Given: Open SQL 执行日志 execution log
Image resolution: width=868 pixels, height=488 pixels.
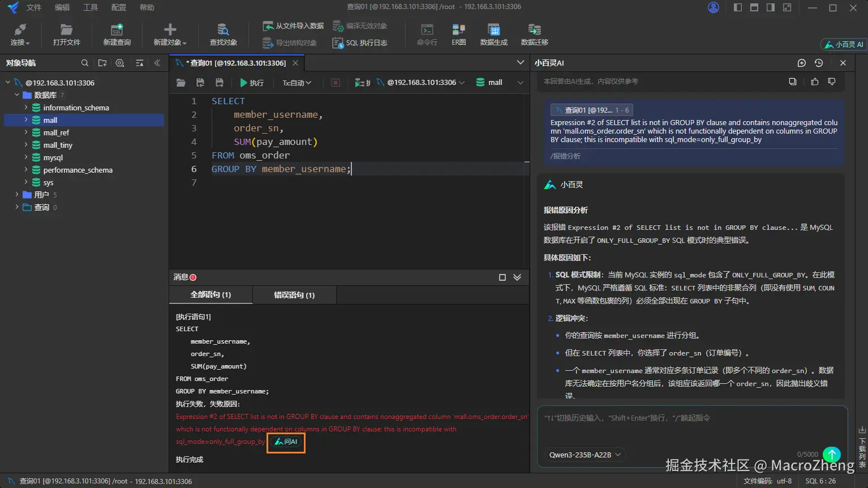Looking at the screenshot, I should pos(360,43).
